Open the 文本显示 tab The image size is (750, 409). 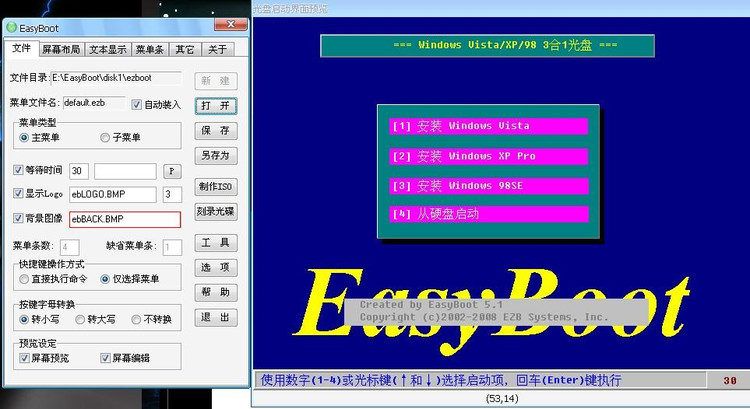108,49
